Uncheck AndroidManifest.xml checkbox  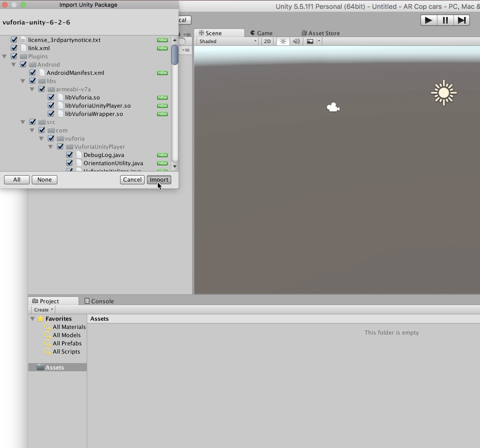[32, 73]
